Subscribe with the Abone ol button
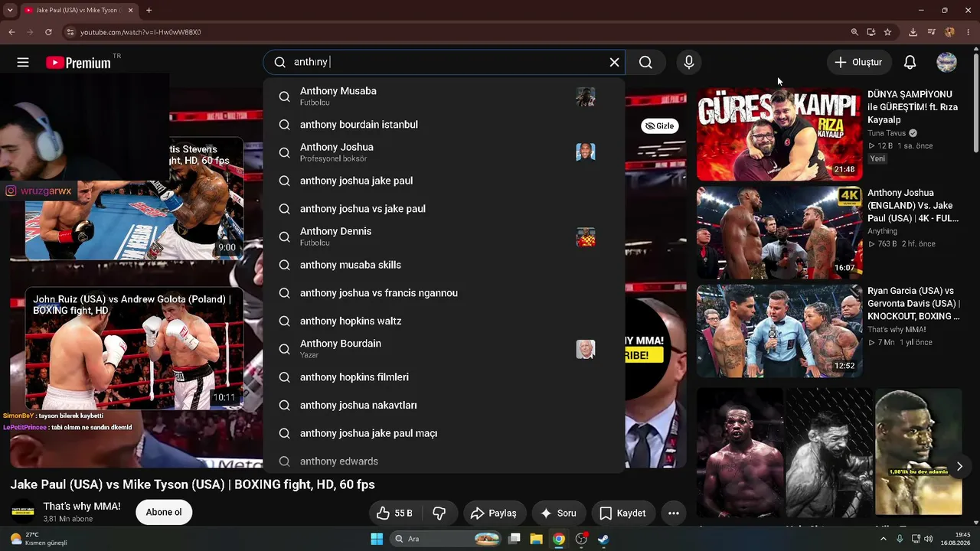This screenshot has width=980, height=551. pos(164,513)
